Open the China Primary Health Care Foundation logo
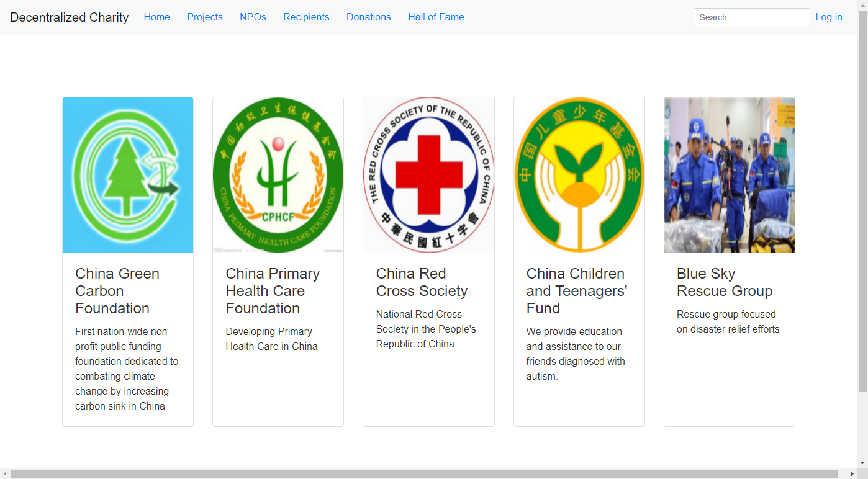The height and width of the screenshot is (479, 868). [278, 175]
